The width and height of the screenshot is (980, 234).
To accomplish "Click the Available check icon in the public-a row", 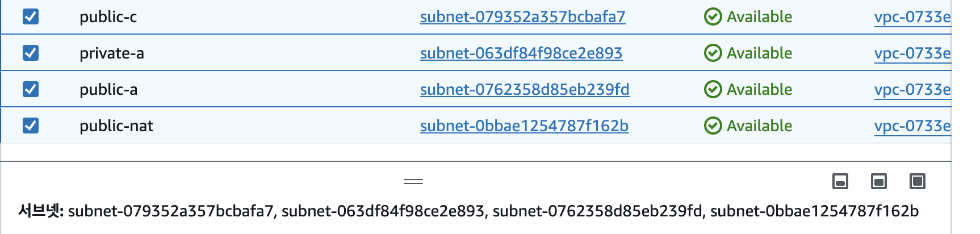I will tap(713, 90).
